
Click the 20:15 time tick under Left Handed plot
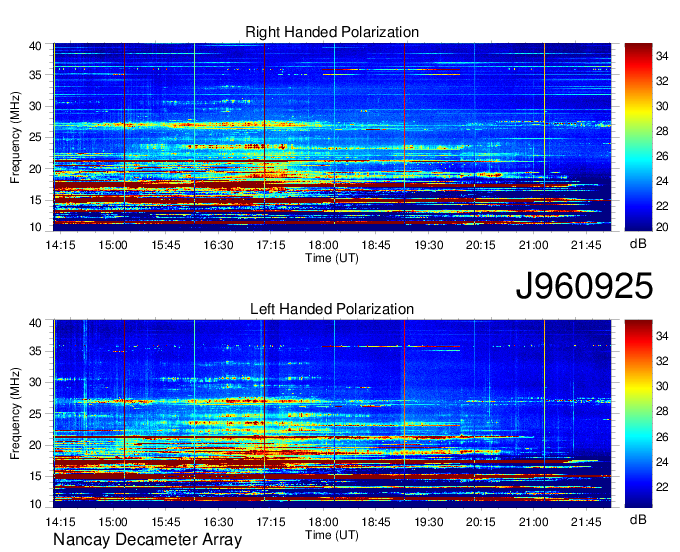coord(481,522)
